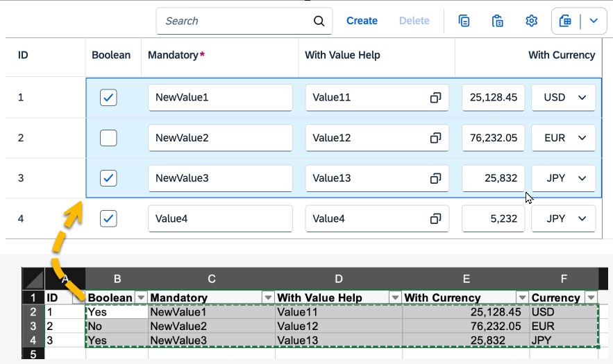Viewport: 613px width, 364px height.
Task: Open table settings via the gear icon
Action: point(532,21)
